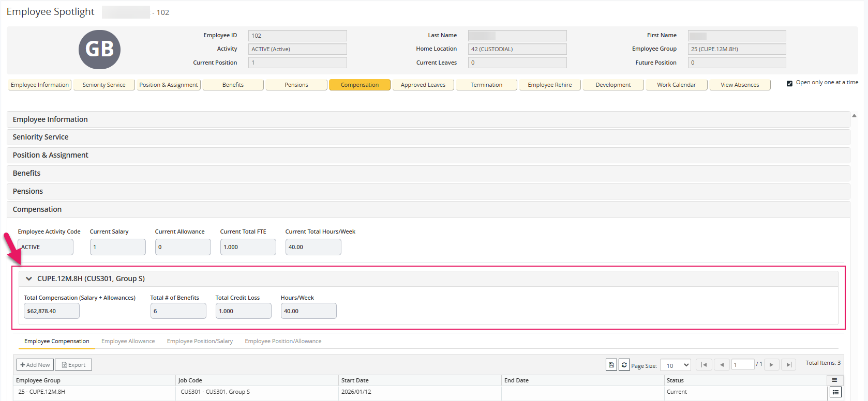The width and height of the screenshot is (868, 401).
Task: Sort by the Start Date column header
Action: (x=420, y=380)
